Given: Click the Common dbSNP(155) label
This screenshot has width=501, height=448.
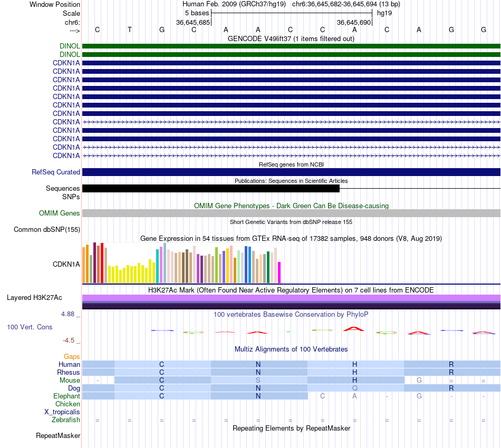Looking at the screenshot, I should (47, 230).
